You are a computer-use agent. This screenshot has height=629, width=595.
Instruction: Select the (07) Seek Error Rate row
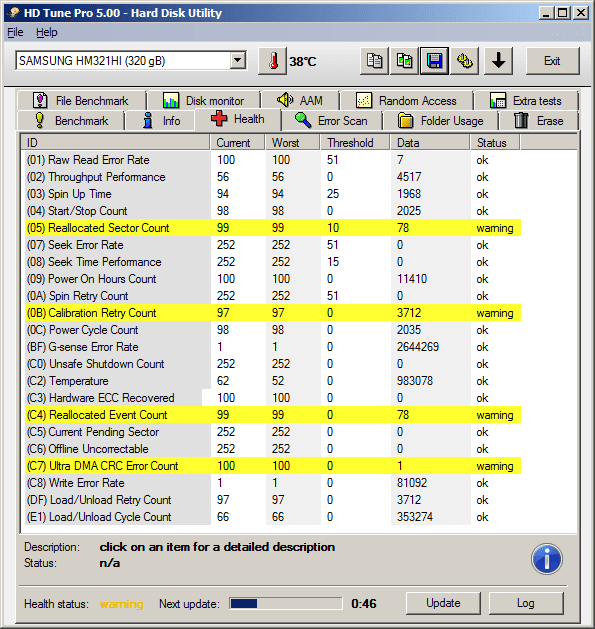tap(273, 245)
